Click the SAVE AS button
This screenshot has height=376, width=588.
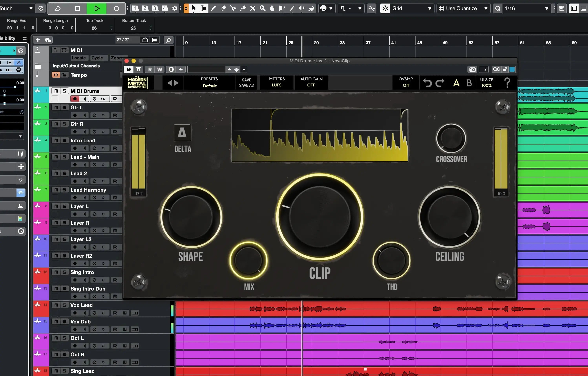point(246,85)
